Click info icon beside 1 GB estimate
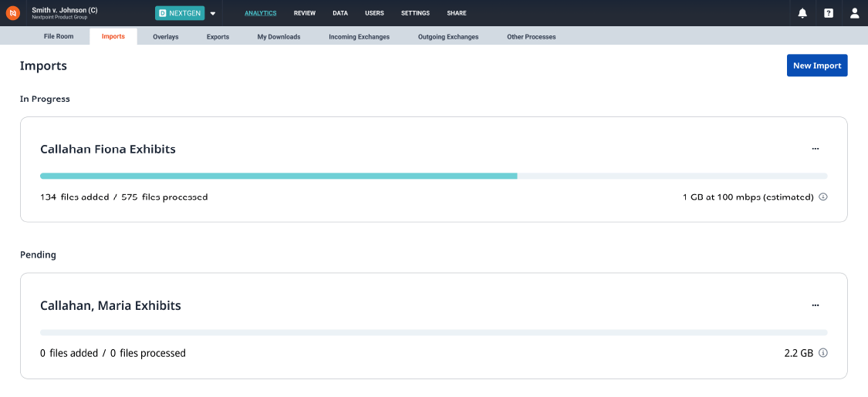 tap(823, 197)
